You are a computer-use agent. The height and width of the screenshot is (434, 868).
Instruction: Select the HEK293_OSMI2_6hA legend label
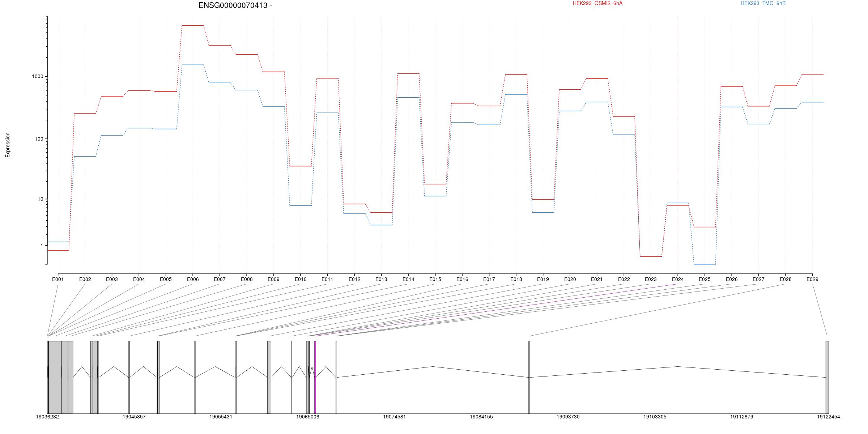coord(597,3)
